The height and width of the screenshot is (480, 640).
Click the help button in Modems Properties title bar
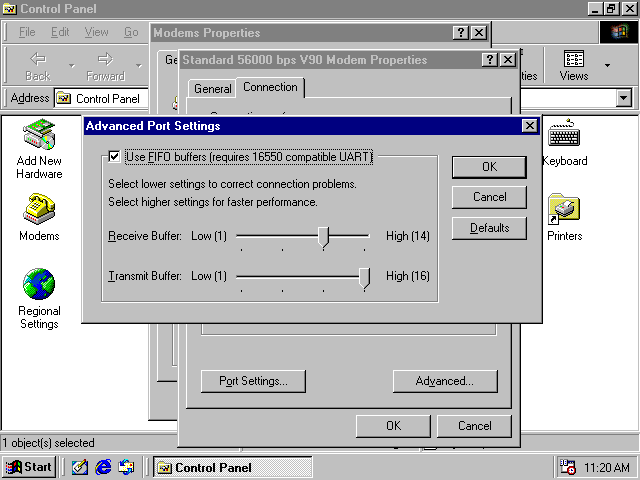(460, 33)
